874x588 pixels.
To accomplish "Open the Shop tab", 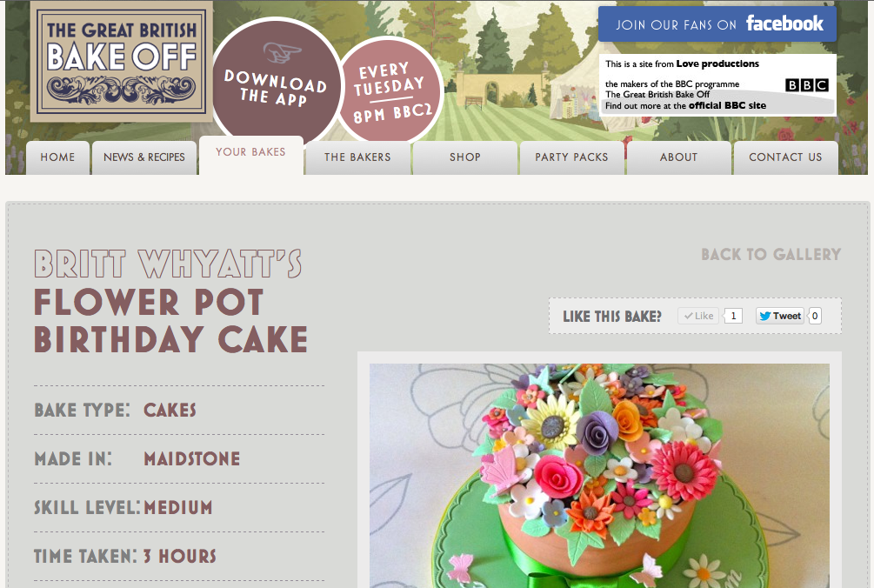I will tap(465, 157).
